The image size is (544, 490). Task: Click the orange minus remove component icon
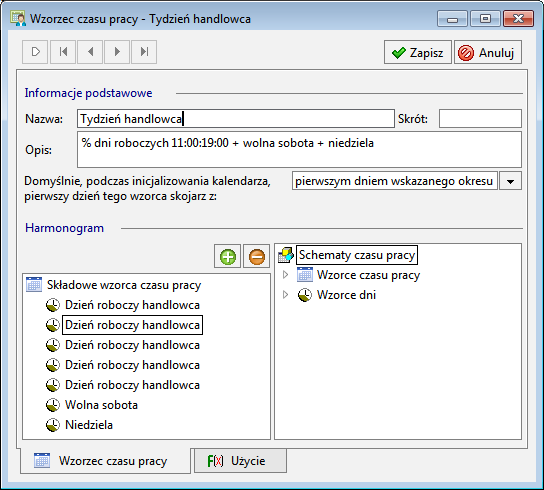click(256, 256)
